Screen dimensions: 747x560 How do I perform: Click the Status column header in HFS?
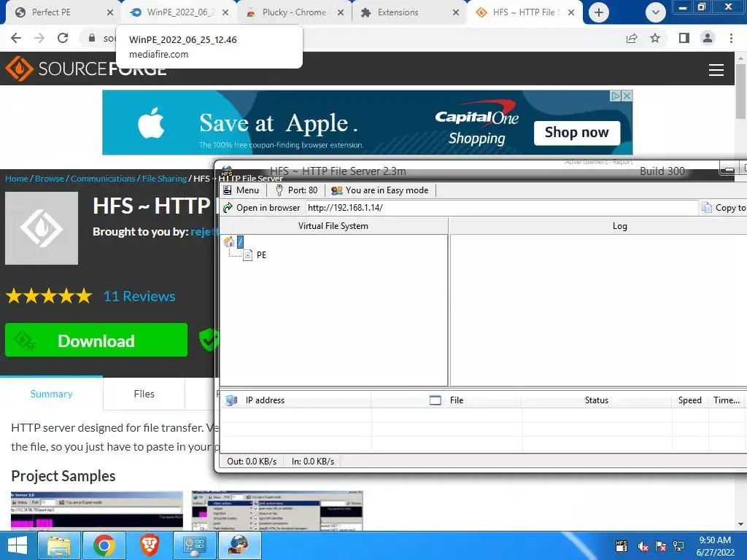click(597, 400)
